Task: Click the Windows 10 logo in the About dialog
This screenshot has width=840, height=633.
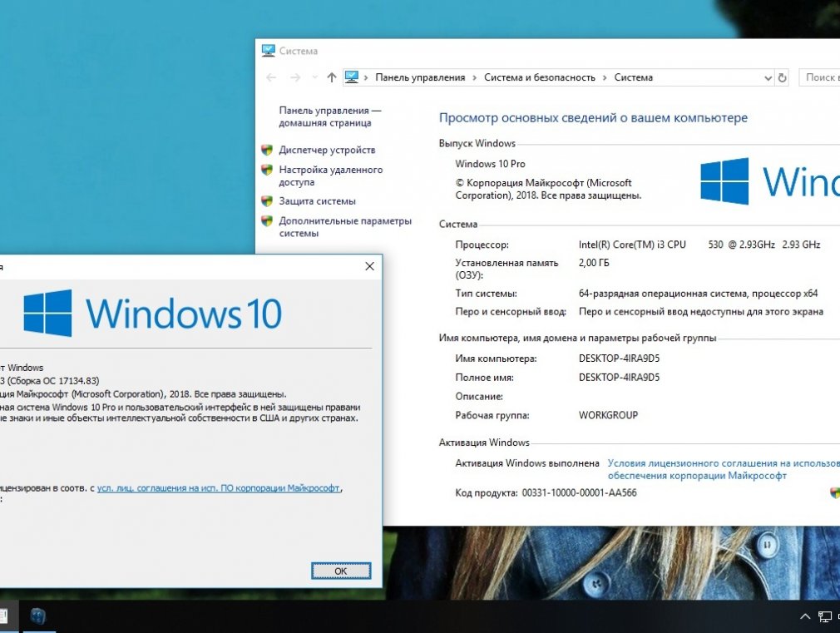Action: click(153, 313)
